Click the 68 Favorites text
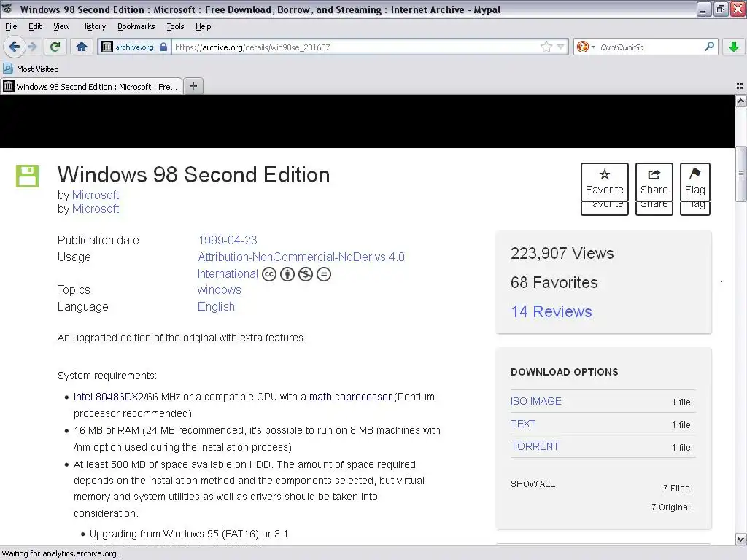The height and width of the screenshot is (560, 747). [554, 282]
